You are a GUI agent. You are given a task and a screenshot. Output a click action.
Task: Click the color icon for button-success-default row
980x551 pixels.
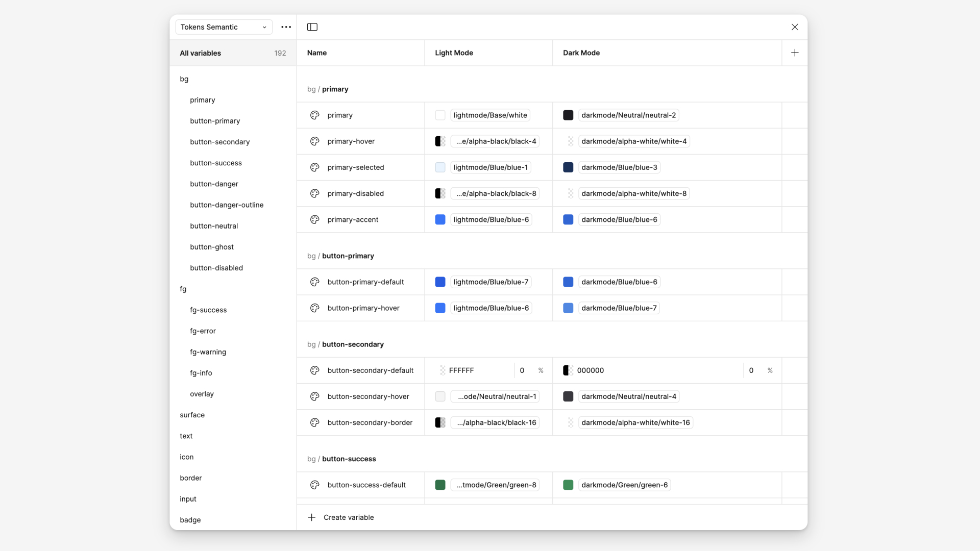point(315,485)
